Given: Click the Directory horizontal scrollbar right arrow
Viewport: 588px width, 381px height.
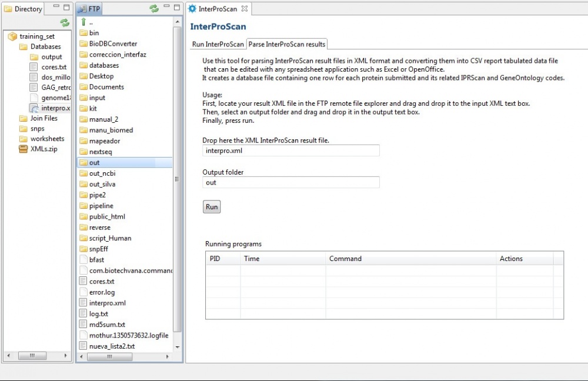Looking at the screenshot, I should point(66,356).
